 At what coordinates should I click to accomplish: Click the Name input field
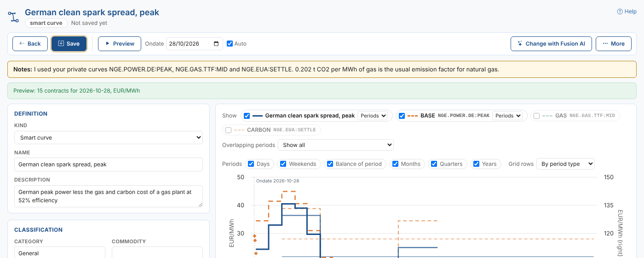click(x=109, y=164)
